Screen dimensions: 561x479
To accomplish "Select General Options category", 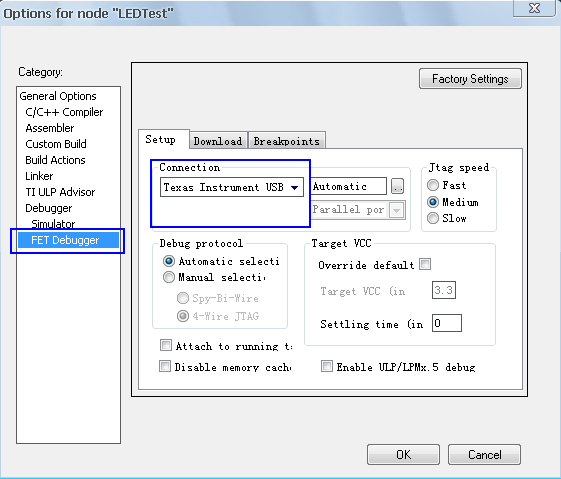I will tap(58, 96).
